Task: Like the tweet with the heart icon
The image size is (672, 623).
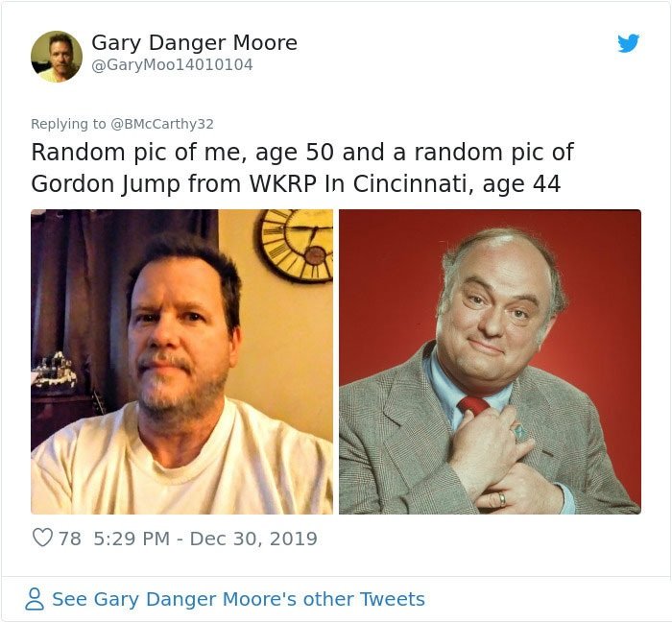Action: 42,538
